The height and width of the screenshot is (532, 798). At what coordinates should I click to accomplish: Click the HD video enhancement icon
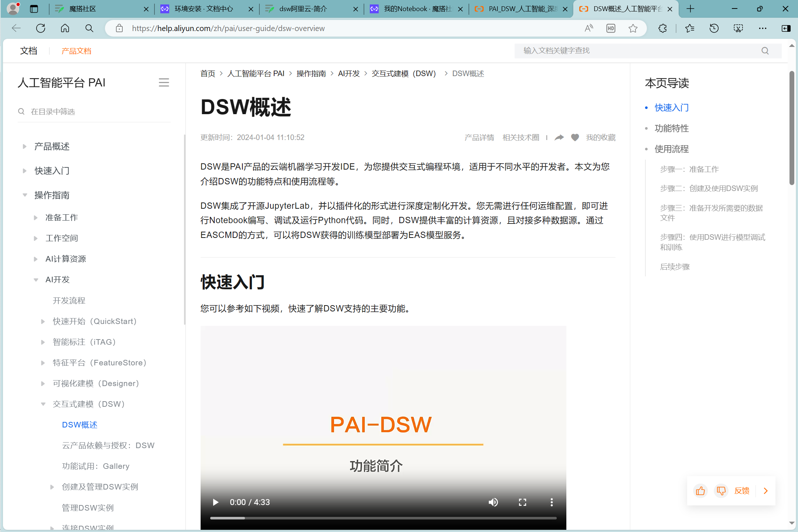point(611,28)
